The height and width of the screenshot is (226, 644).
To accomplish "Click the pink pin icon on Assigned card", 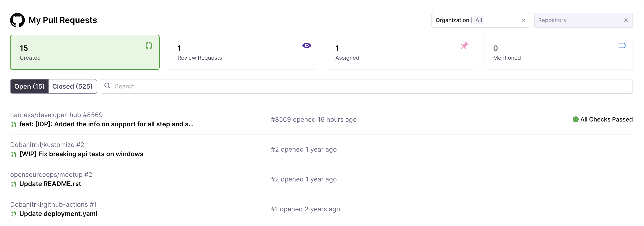I will tap(464, 45).
